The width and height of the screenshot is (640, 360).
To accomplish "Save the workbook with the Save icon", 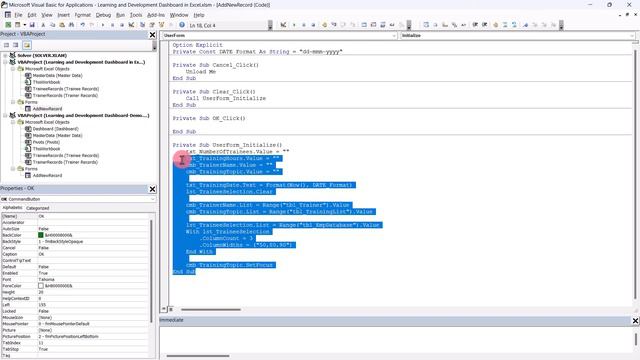I will [x=32, y=25].
